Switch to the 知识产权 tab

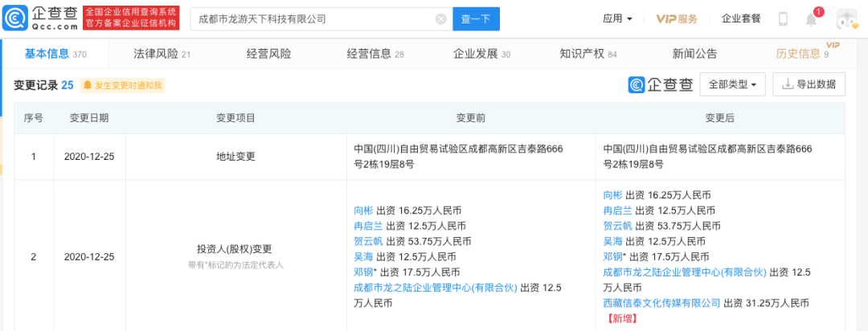tap(588, 54)
